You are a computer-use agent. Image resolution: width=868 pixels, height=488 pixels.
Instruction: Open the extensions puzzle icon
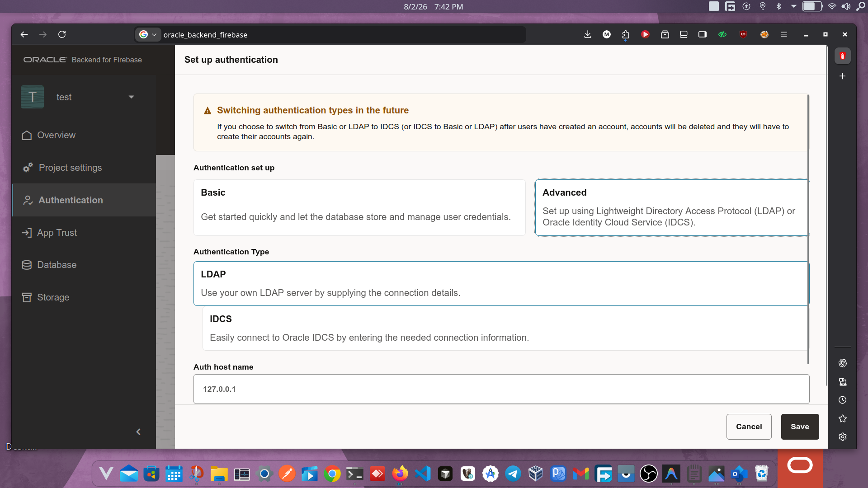point(626,34)
